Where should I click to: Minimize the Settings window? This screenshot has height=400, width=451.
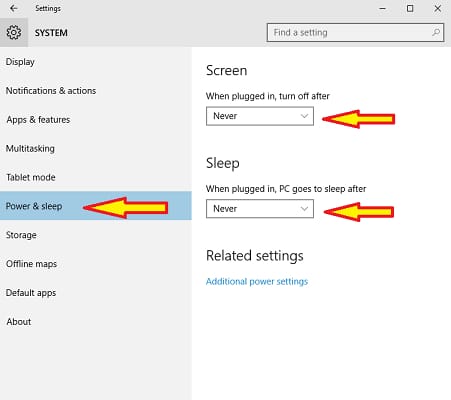coord(383,9)
